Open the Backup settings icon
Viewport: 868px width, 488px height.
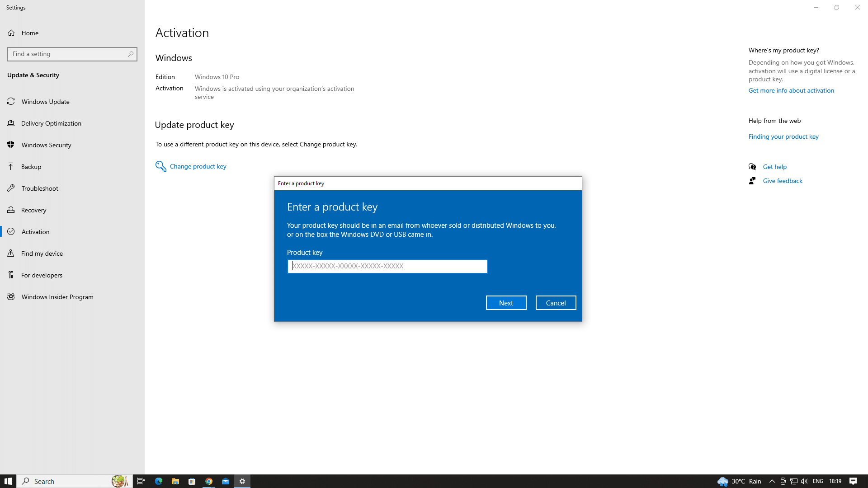pos(11,167)
